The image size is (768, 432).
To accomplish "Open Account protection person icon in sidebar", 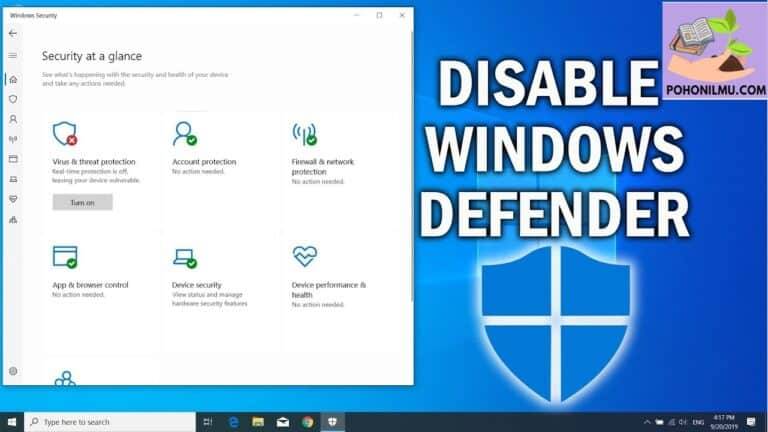I will pos(13,119).
